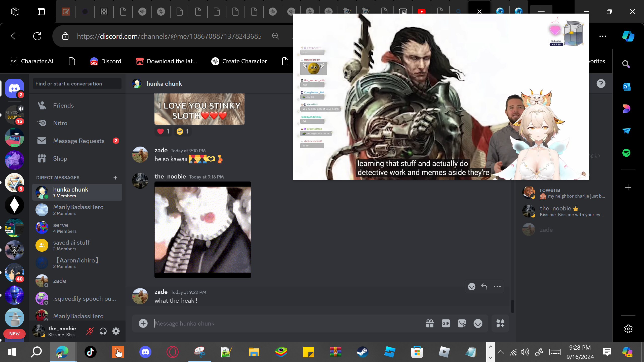The width and height of the screenshot is (644, 362).
Task: Create a new DM with plus icon
Action: pyautogui.click(x=115, y=178)
